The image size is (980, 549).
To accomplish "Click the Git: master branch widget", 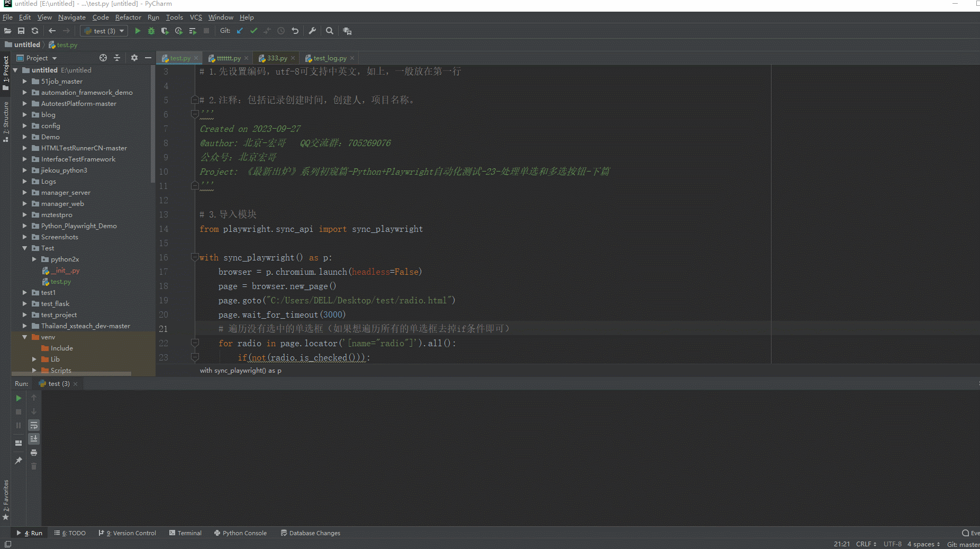I will (x=963, y=544).
